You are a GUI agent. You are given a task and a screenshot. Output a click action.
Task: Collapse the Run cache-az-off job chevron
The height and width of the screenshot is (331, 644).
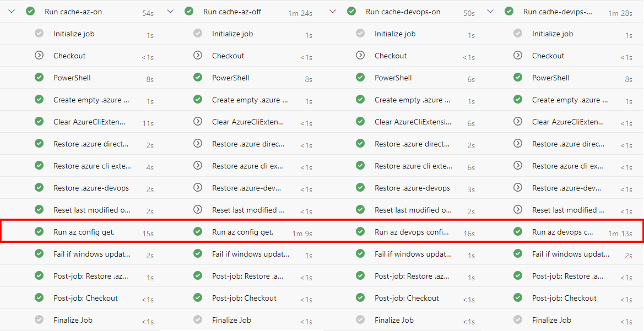pyautogui.click(x=170, y=12)
